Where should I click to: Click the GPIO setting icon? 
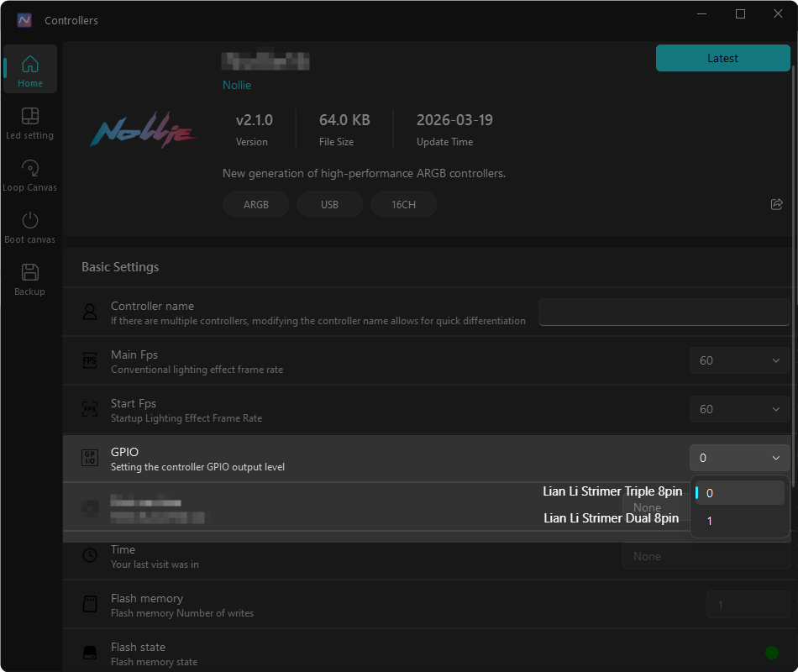point(90,458)
